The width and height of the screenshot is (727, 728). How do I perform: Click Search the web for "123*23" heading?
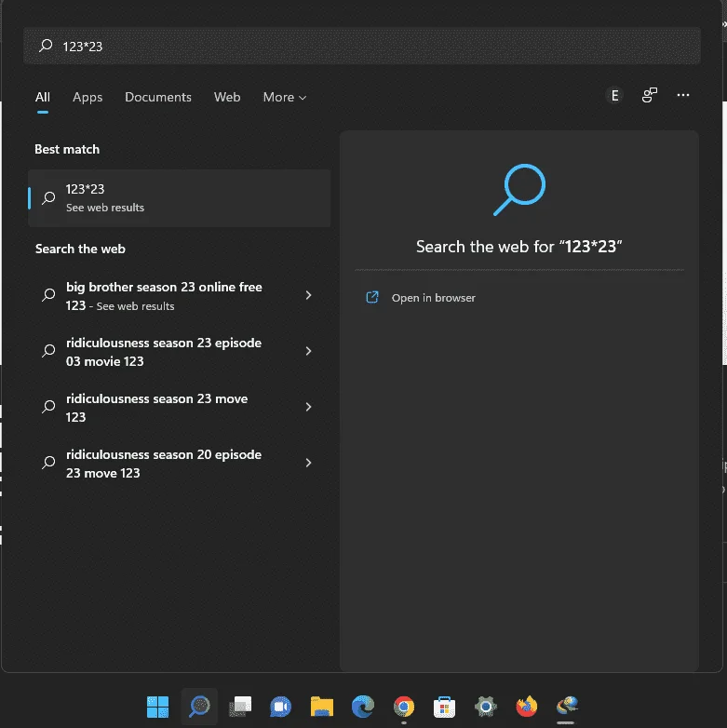click(518, 247)
